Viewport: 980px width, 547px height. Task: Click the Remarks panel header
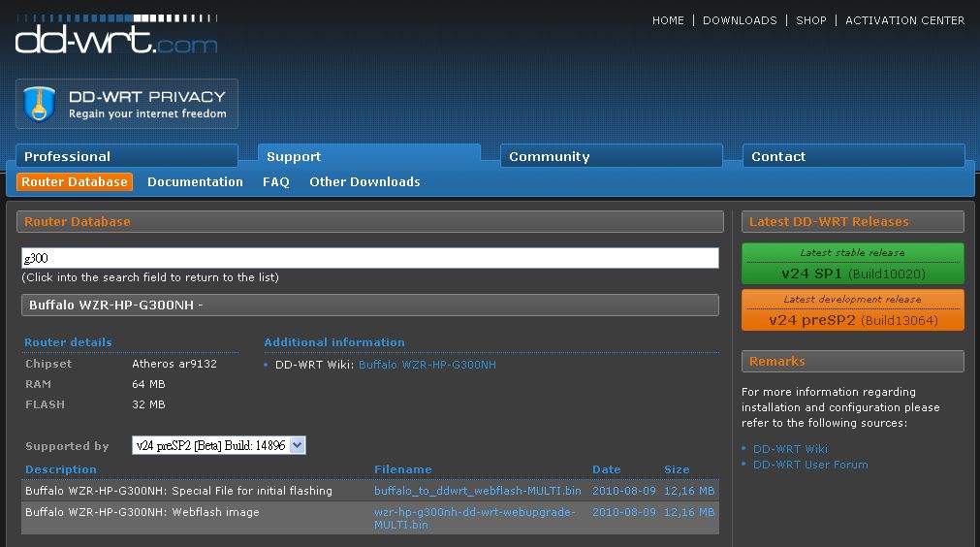852,362
